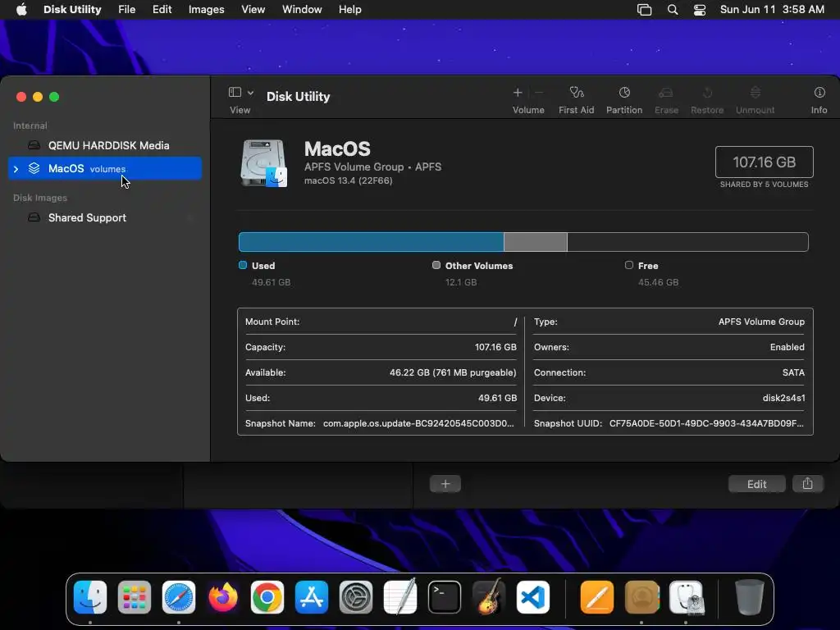Click the Snapshot Name value text

(x=418, y=423)
